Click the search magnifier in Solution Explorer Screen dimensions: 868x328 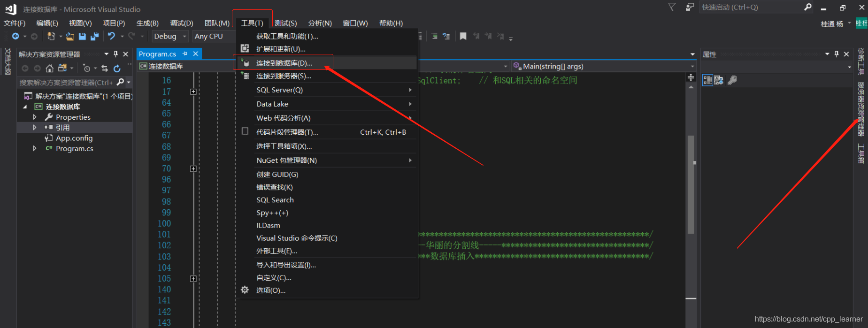point(120,82)
